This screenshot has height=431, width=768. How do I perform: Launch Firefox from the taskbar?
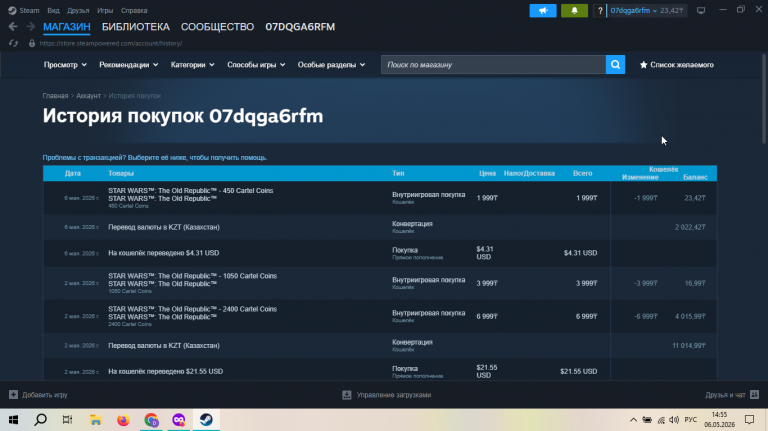coord(123,420)
